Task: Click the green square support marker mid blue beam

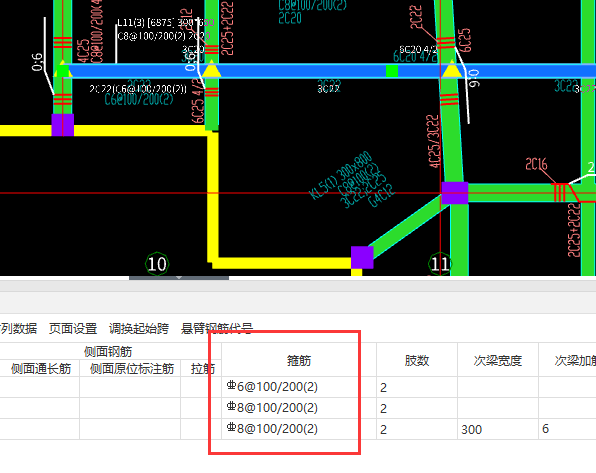Action: pyautogui.click(x=392, y=71)
